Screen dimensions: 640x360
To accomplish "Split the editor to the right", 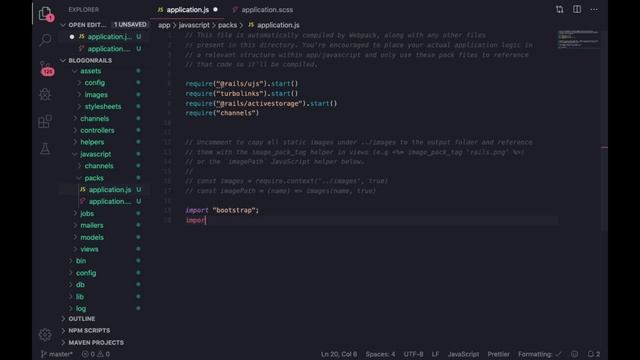I will point(577,9).
